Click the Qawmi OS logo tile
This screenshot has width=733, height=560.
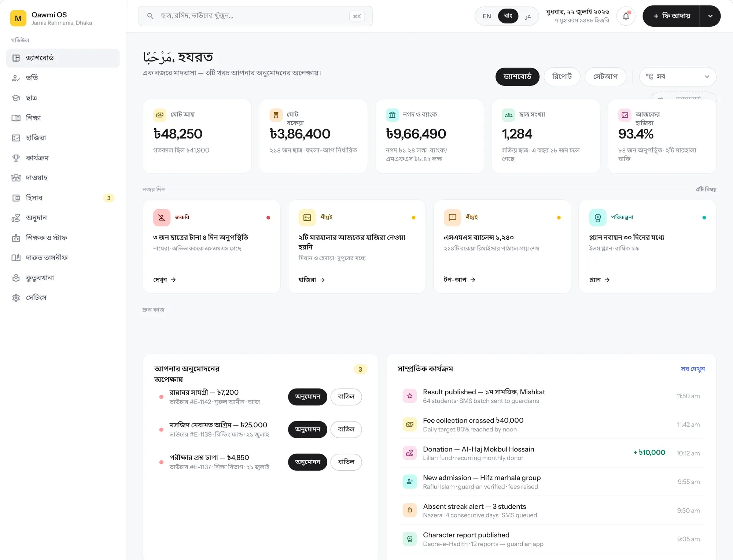tap(18, 18)
